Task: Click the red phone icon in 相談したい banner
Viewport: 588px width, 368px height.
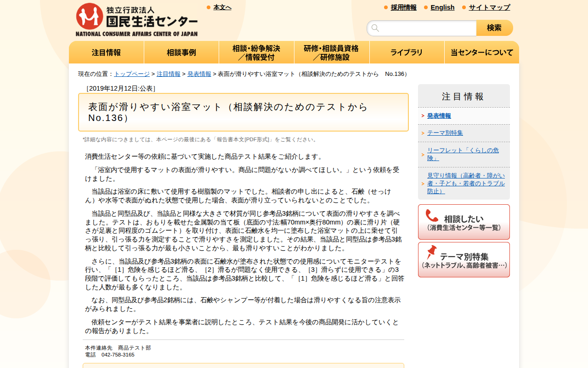Action: click(432, 216)
